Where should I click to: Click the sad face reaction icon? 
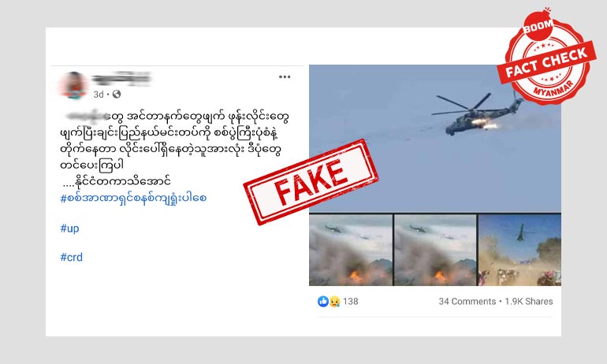[334, 301]
